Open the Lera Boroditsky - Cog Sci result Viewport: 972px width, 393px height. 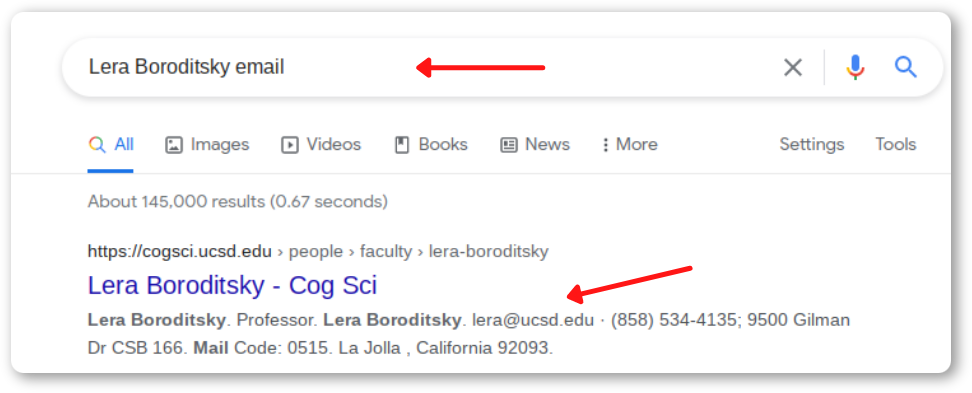232,285
